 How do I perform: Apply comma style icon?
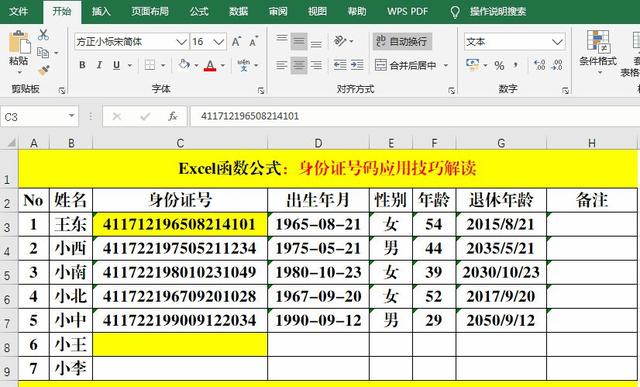pyautogui.click(x=516, y=65)
